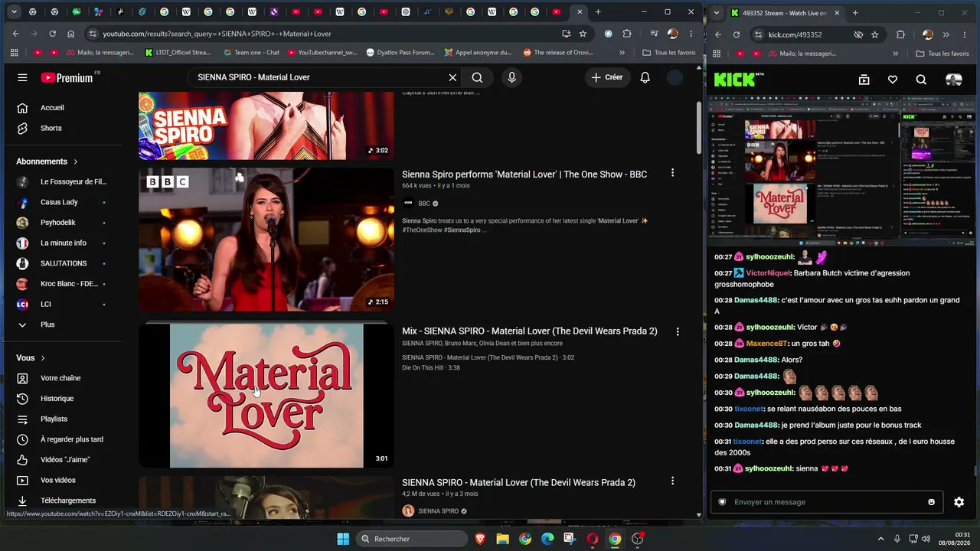The image size is (980, 551).
Task: Open options for the BBC One Show video
Action: click(x=672, y=173)
